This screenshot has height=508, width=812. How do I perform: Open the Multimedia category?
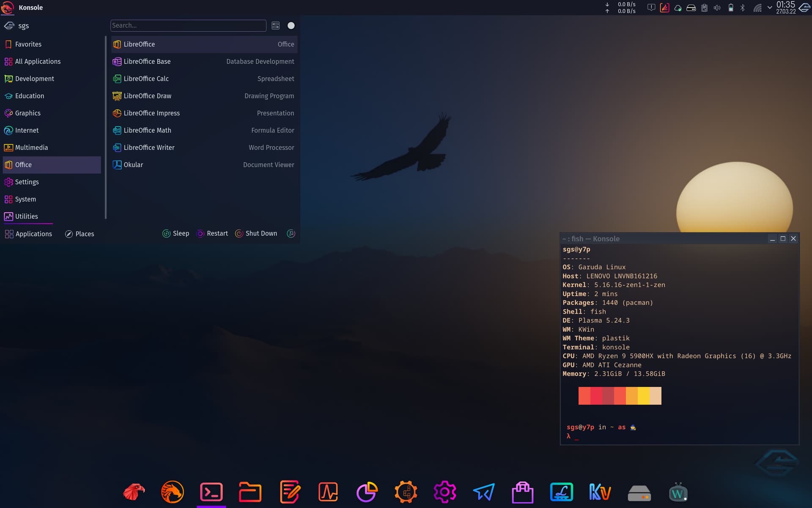52,147
